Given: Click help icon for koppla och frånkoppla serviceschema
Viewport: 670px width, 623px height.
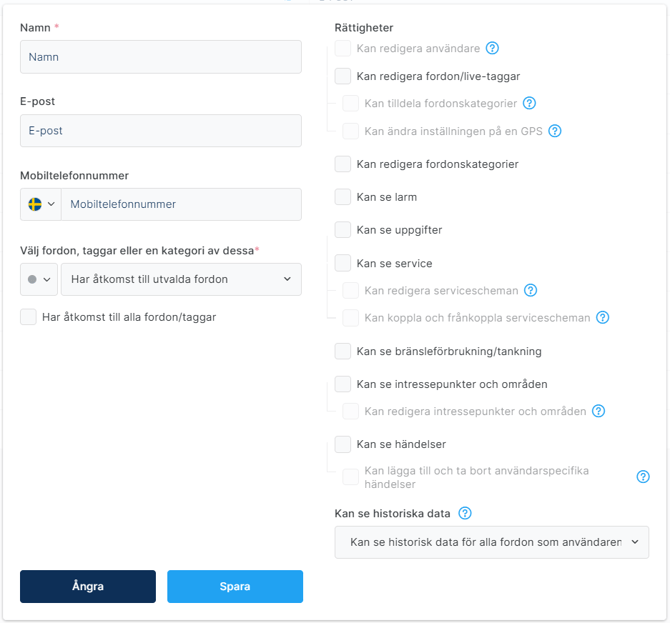Looking at the screenshot, I should point(603,318).
